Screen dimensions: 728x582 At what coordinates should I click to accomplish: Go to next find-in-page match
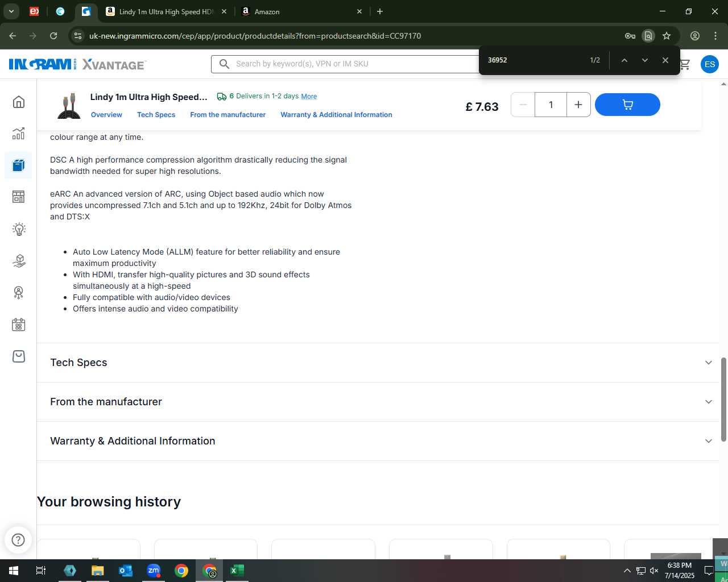click(644, 60)
